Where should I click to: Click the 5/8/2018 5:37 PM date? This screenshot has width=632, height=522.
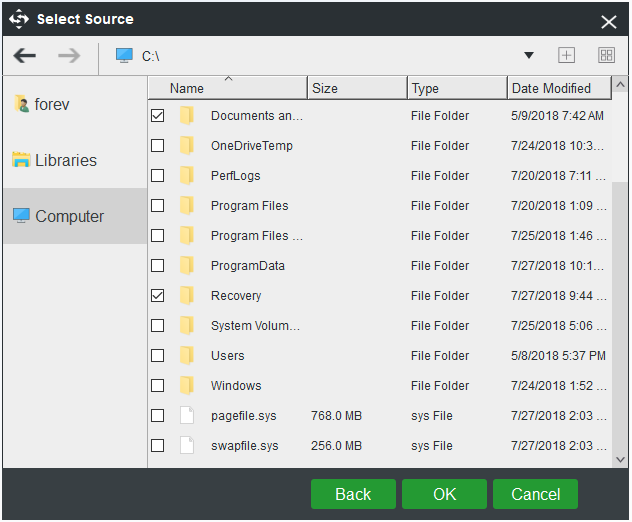coord(558,356)
